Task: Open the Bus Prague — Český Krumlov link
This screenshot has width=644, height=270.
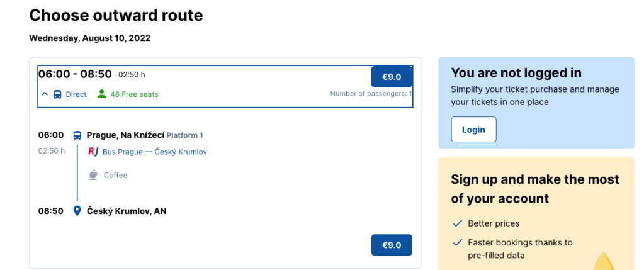Action: click(155, 152)
